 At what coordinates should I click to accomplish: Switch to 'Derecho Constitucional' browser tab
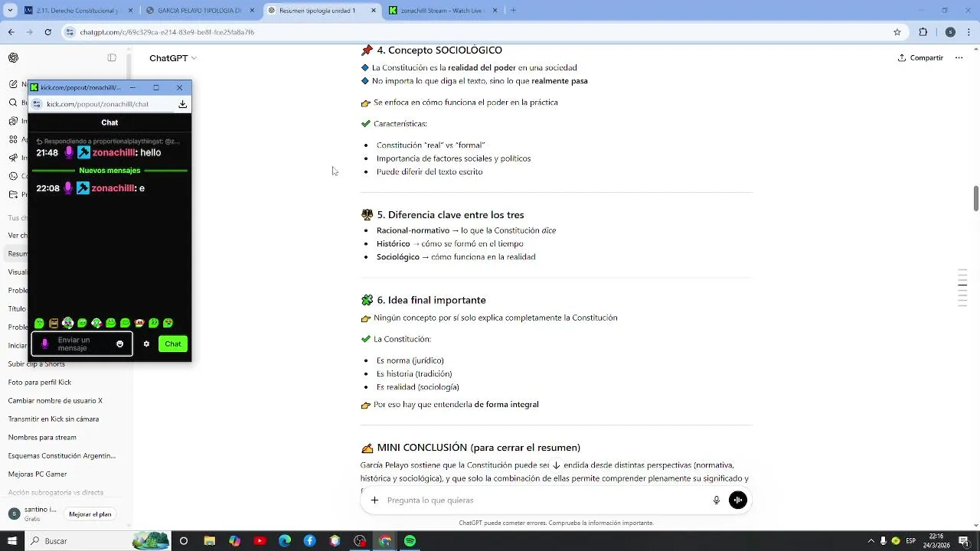[77, 11]
